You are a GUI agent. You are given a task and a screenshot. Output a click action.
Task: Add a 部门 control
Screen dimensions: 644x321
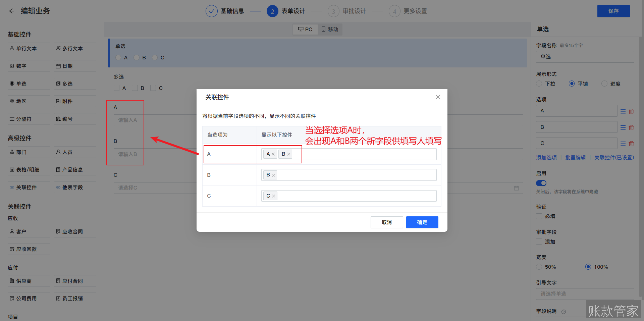(29, 152)
